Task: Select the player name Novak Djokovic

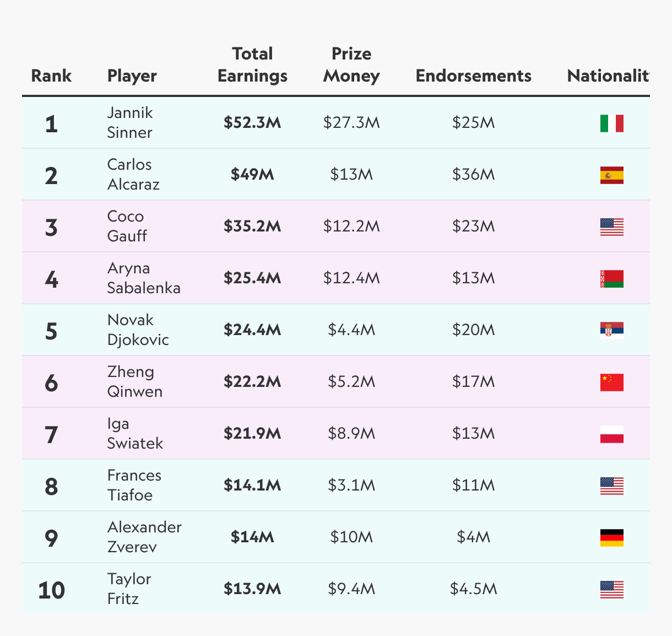Action: (138, 330)
